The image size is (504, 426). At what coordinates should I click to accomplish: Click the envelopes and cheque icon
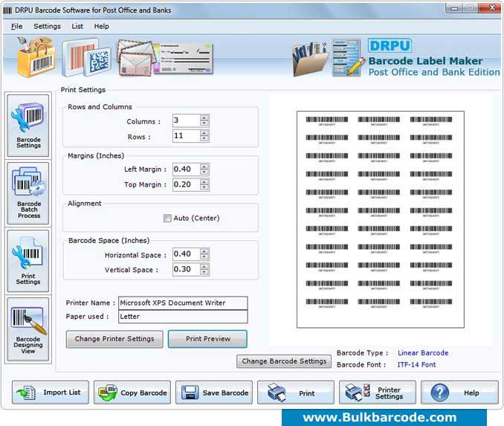(x=164, y=58)
